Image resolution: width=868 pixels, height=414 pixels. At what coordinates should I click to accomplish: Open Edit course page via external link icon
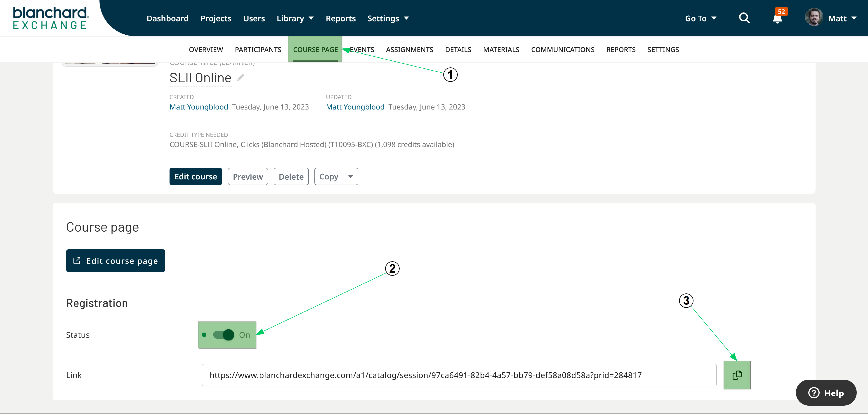[77, 260]
